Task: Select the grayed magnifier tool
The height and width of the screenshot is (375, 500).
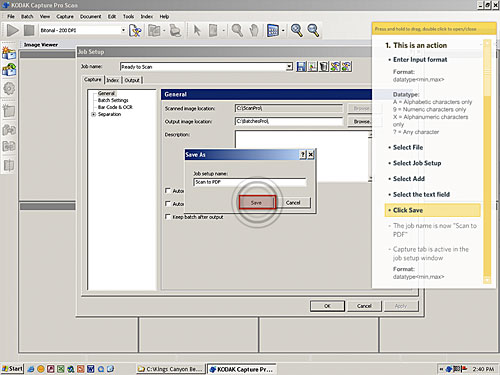Action: [237, 31]
